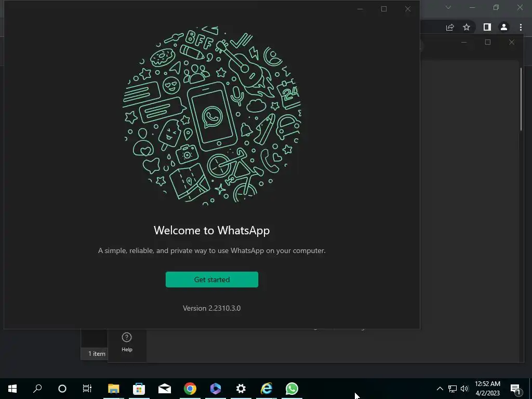The width and height of the screenshot is (532, 399).
Task: Open the hexagonal blue app on taskbar
Action: (x=216, y=389)
